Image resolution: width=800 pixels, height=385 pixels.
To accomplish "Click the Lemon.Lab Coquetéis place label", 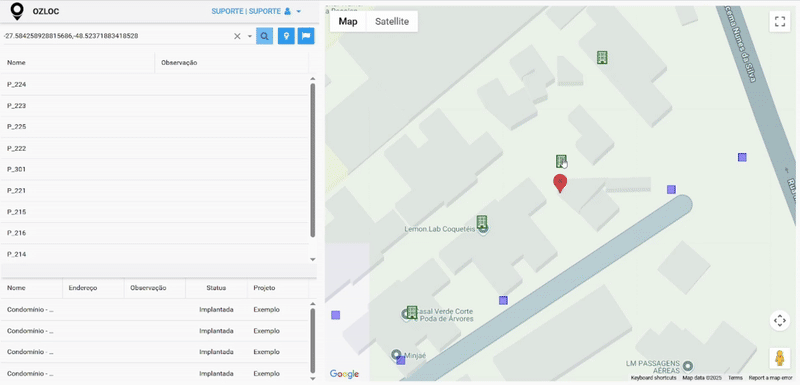I will (440, 229).
